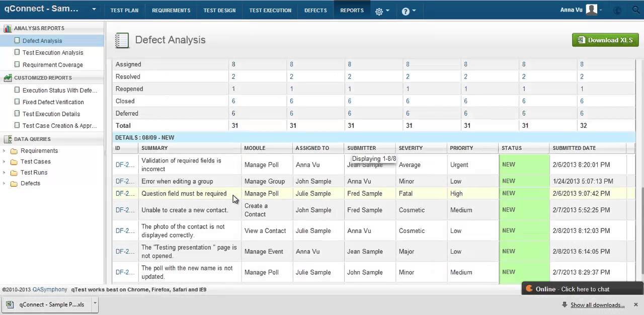This screenshot has width=644, height=315.
Task: Open the help question mark dropdown
Action: [x=409, y=11]
